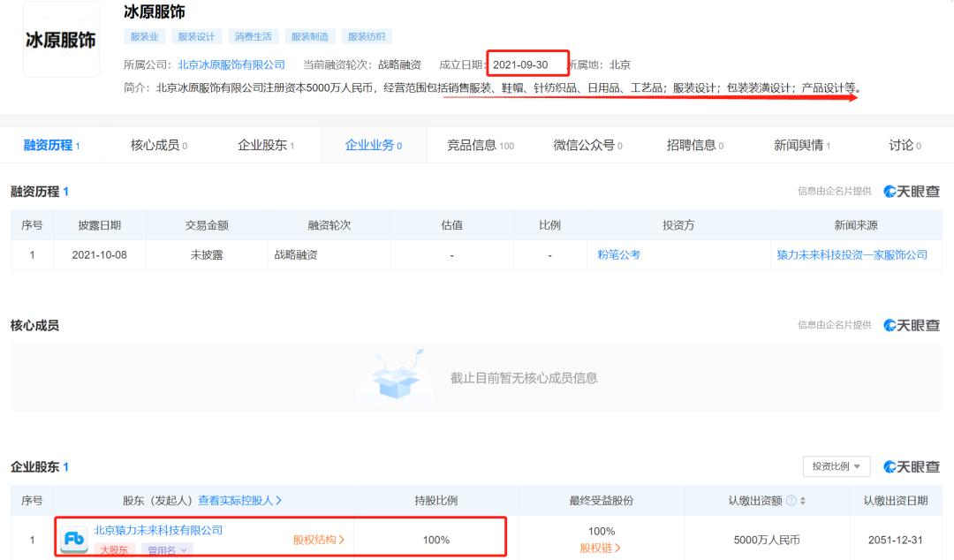The width and height of the screenshot is (954, 560).
Task: Click the 服装设计 tag
Action: (x=196, y=36)
